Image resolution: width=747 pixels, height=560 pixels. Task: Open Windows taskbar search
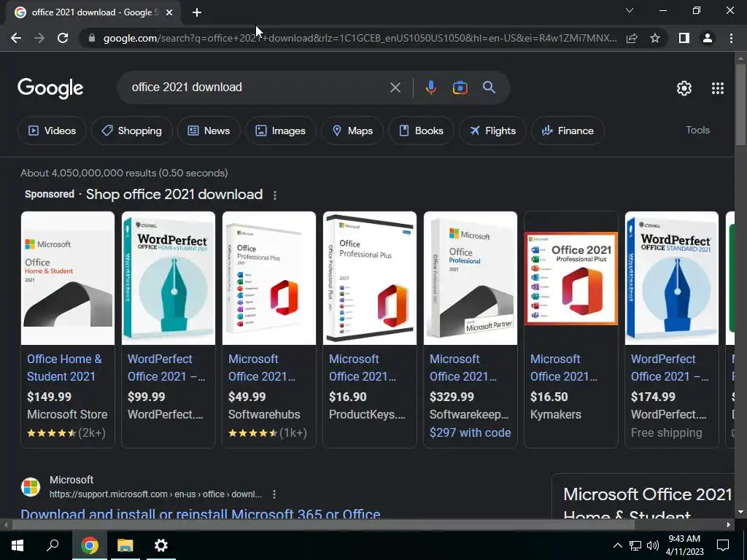click(x=53, y=545)
